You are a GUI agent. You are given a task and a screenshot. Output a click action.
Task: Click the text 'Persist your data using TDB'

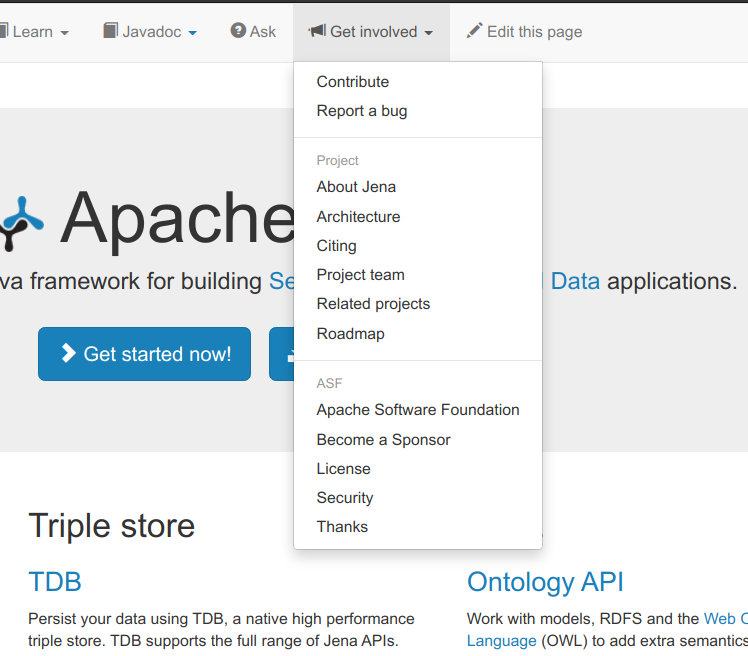(125, 619)
